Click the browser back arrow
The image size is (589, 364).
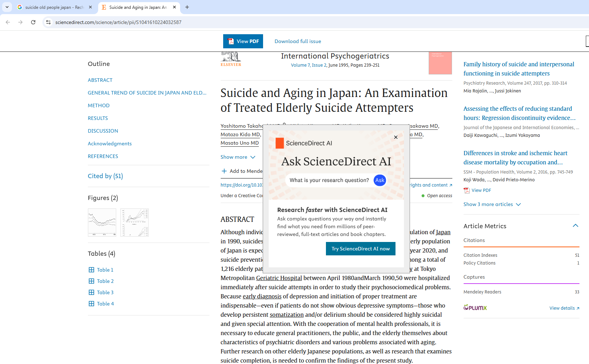(8, 22)
